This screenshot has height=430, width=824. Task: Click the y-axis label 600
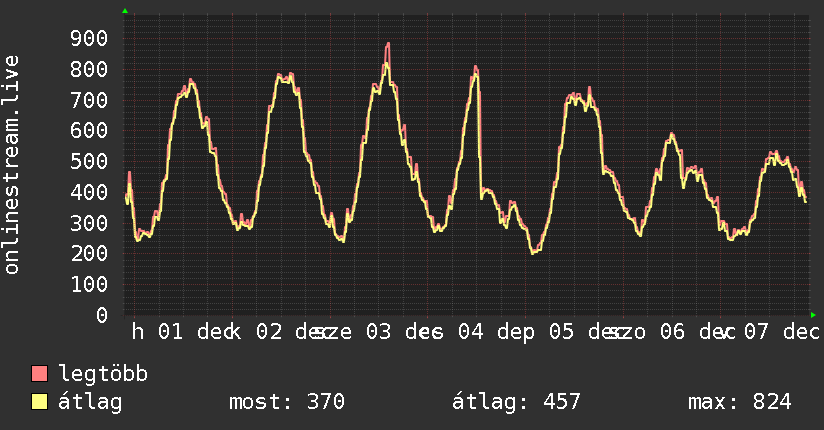[x=89, y=130]
